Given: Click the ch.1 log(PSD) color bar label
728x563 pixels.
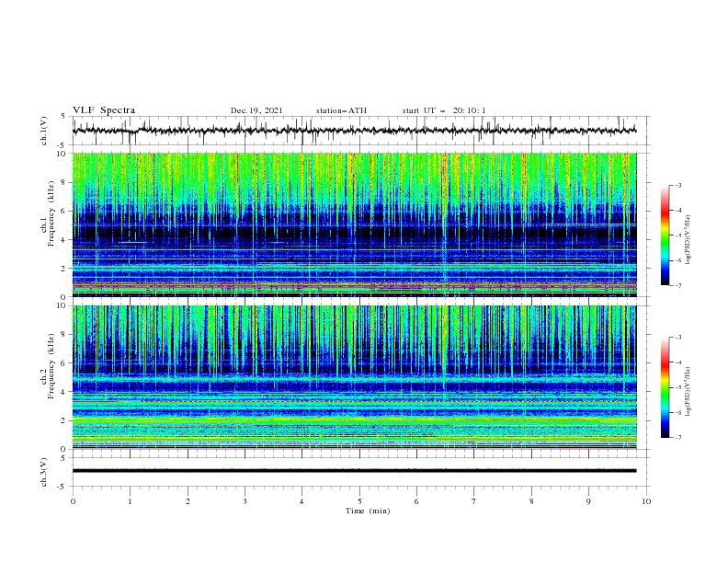Looking at the screenshot, I should pyautogui.click(x=688, y=239).
